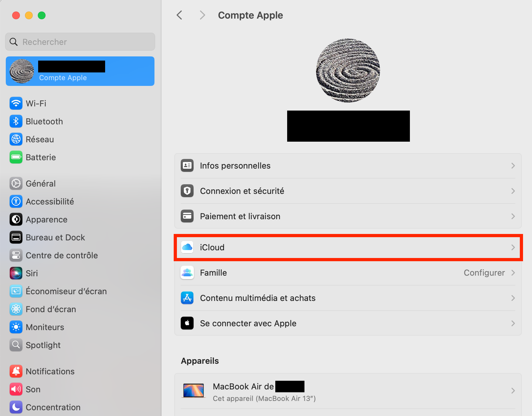
Task: Open the Spotlight magnifier icon
Action: tap(16, 345)
